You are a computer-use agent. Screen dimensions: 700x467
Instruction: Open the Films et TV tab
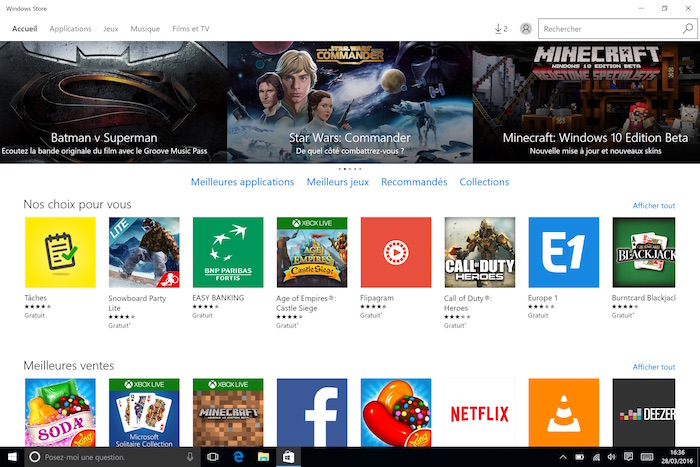191,29
